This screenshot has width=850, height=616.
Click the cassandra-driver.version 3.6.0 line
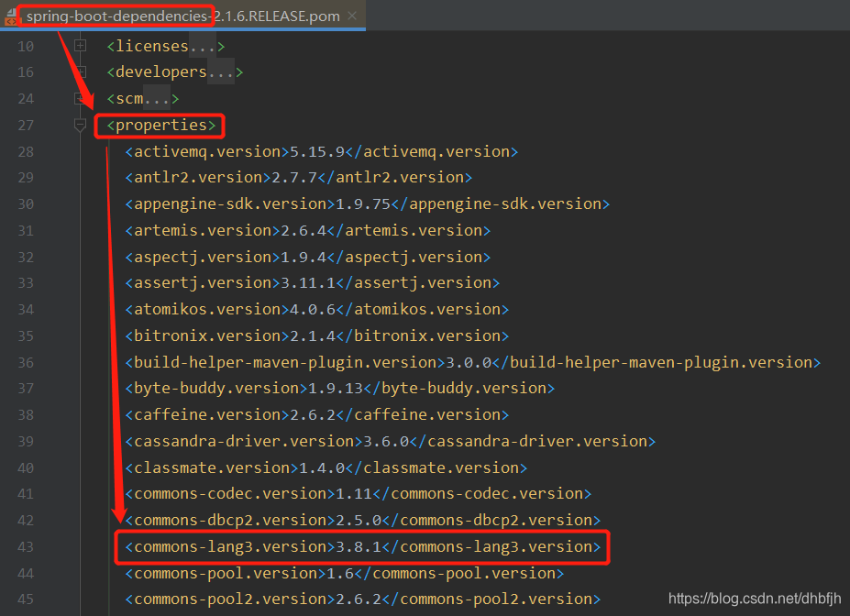(x=391, y=442)
